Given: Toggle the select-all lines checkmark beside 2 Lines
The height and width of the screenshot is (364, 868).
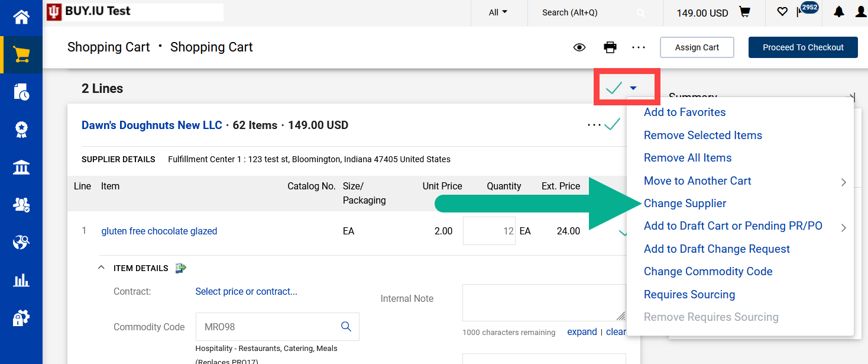Looking at the screenshot, I should click(614, 89).
